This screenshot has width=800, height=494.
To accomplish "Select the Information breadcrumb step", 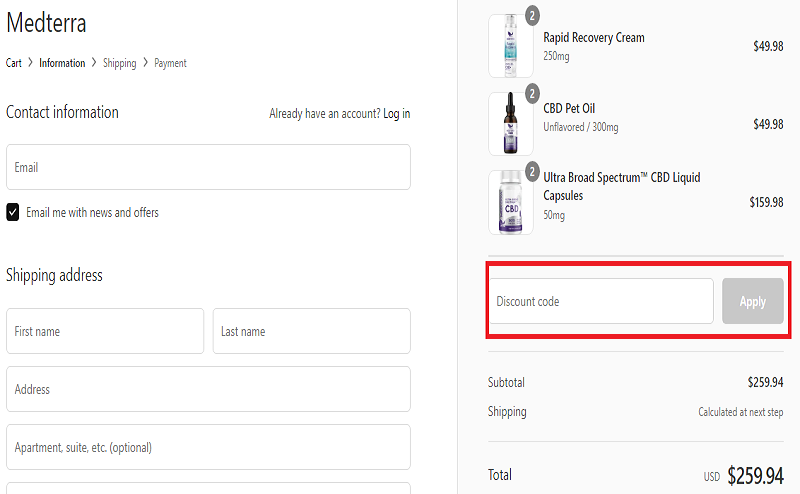I will 62,63.
